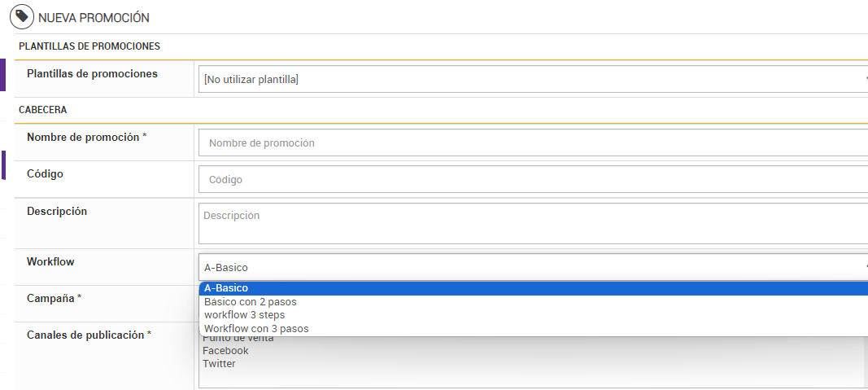Image resolution: width=868 pixels, height=390 pixels.
Task: Click into the Código input field
Action: point(533,179)
